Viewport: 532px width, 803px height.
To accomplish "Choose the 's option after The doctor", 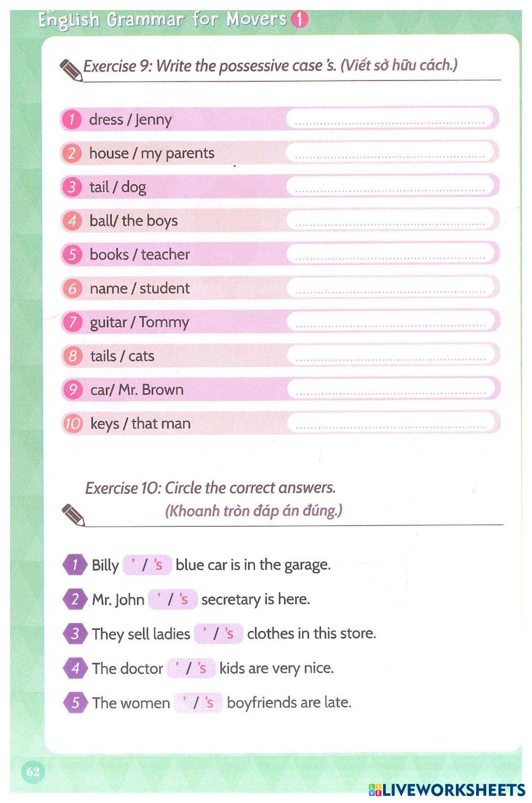I will tap(202, 668).
